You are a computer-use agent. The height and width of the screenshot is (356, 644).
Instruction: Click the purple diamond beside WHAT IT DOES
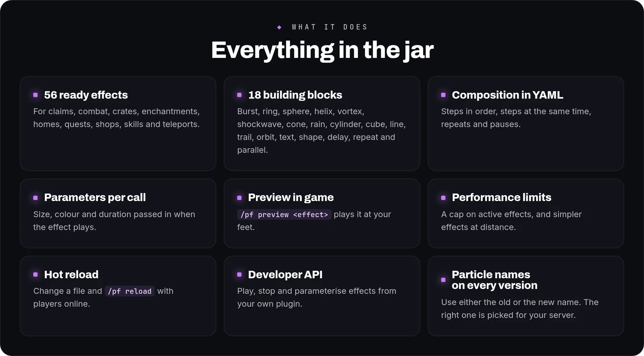(x=279, y=27)
